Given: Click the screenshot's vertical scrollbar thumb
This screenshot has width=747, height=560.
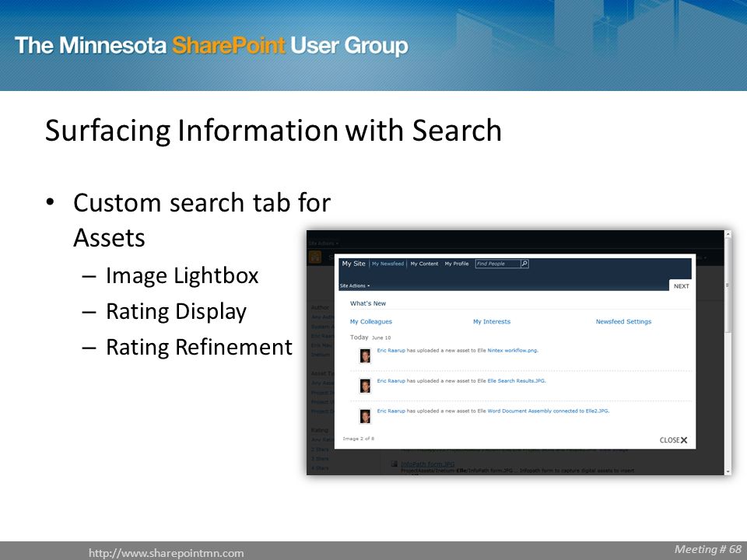Looking at the screenshot, I should (x=728, y=285).
